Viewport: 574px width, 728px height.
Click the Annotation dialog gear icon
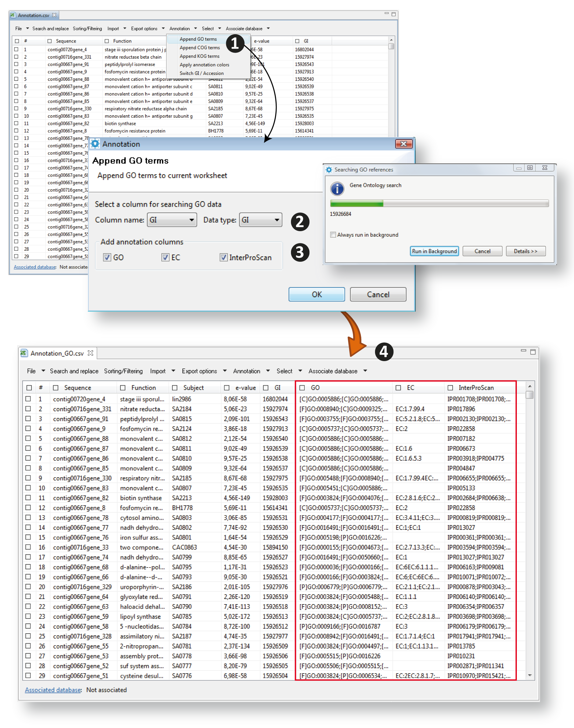[x=95, y=144]
